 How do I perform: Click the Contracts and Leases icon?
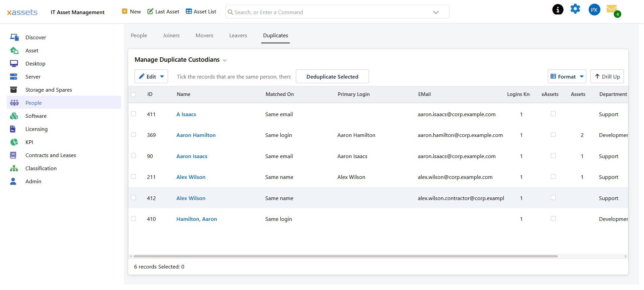(x=13, y=155)
